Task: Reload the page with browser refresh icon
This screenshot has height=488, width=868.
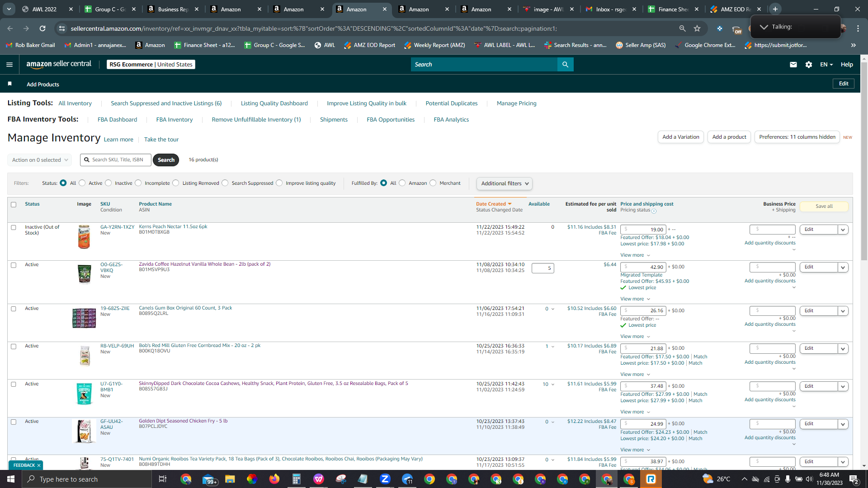Action: pos(42,28)
